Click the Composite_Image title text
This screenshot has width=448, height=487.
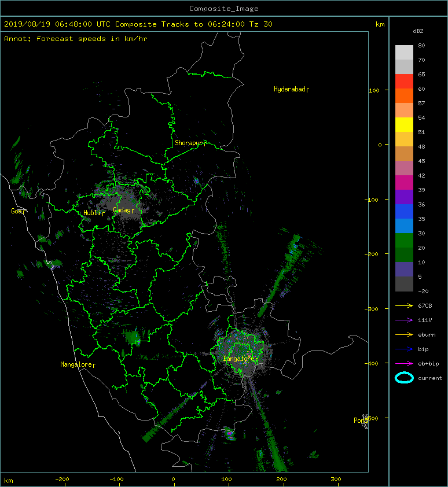point(224,9)
